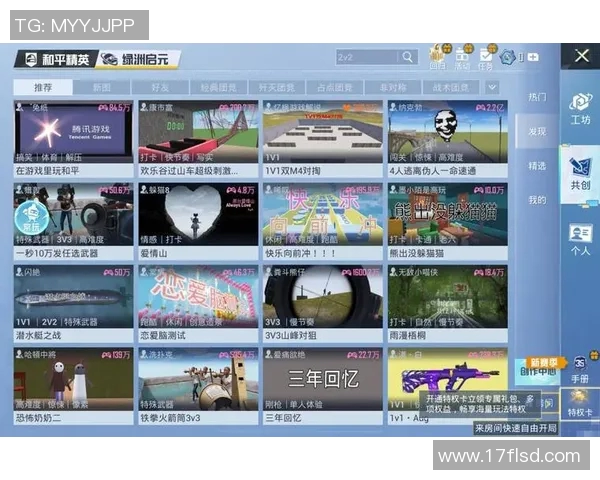Open the 精选 side menu
This screenshot has width=600, height=480.
click(537, 165)
